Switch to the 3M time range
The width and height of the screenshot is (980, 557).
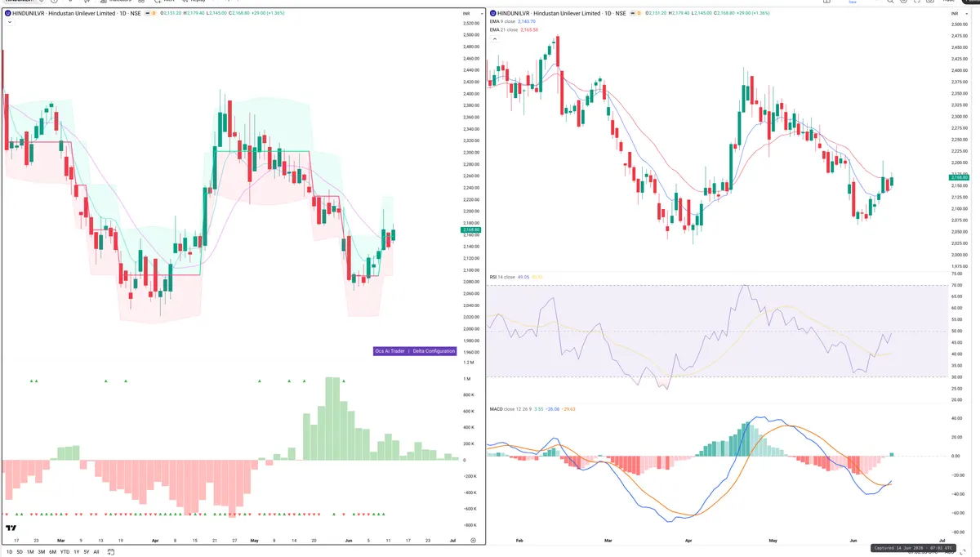(42, 552)
